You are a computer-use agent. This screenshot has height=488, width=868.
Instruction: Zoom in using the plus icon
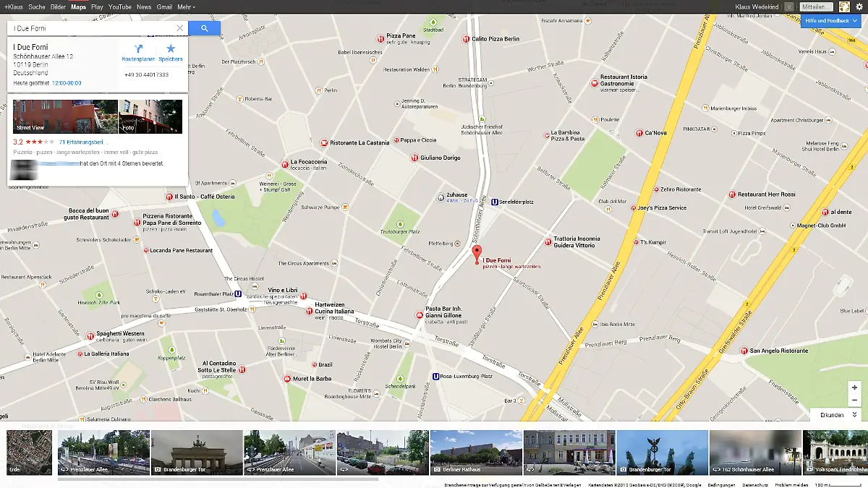pyautogui.click(x=854, y=388)
